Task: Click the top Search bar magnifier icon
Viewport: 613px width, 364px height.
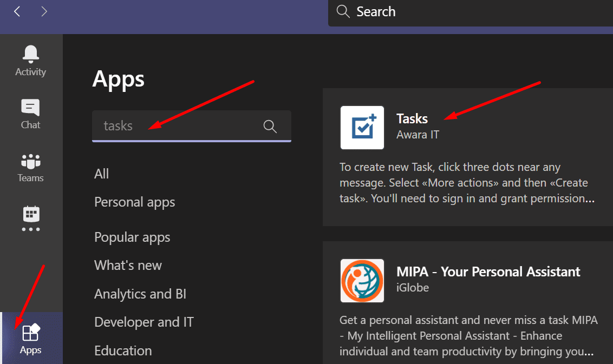Action: click(x=343, y=11)
